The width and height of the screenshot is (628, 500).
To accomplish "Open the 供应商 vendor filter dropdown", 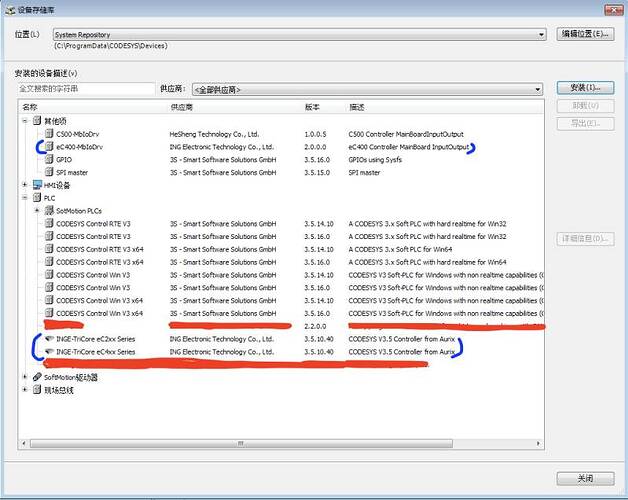I will 538,89.
